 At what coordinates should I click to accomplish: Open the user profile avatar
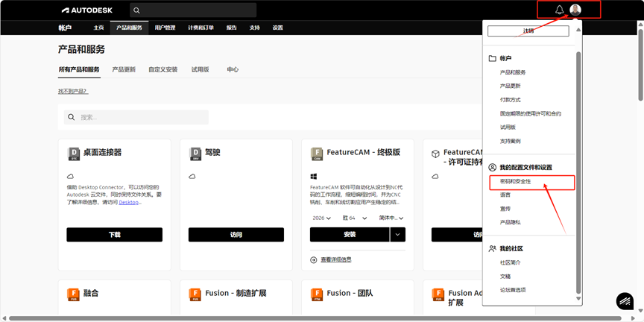[x=575, y=10]
